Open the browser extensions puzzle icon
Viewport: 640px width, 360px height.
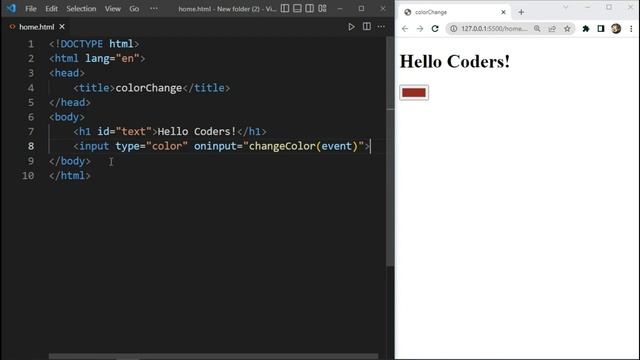tap(586, 29)
